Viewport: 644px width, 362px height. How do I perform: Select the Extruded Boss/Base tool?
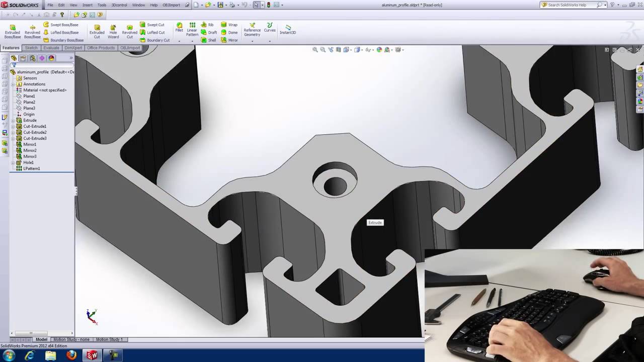pyautogui.click(x=13, y=31)
